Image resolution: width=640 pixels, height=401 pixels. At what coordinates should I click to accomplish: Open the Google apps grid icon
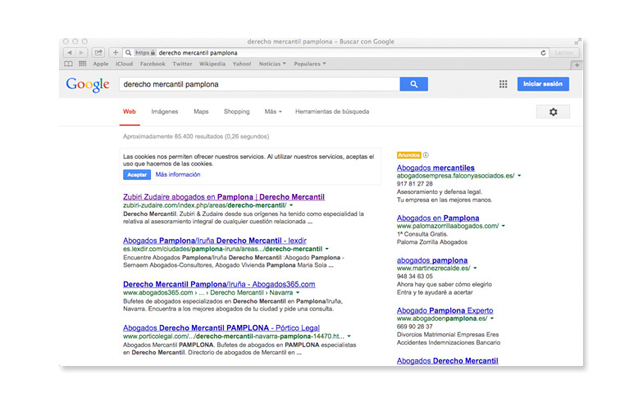click(x=503, y=84)
